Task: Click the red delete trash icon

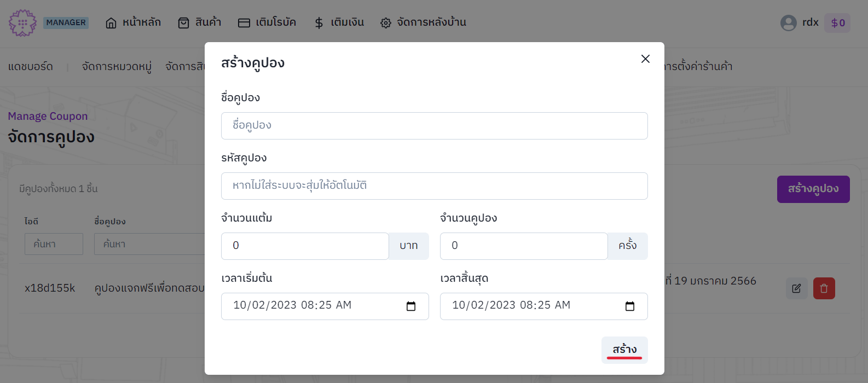Action: pos(824,288)
